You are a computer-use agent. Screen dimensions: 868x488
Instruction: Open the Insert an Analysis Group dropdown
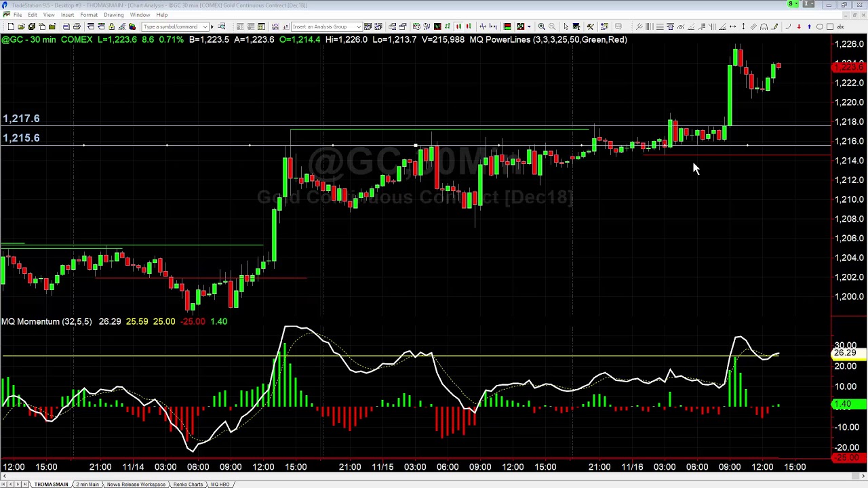[359, 26]
